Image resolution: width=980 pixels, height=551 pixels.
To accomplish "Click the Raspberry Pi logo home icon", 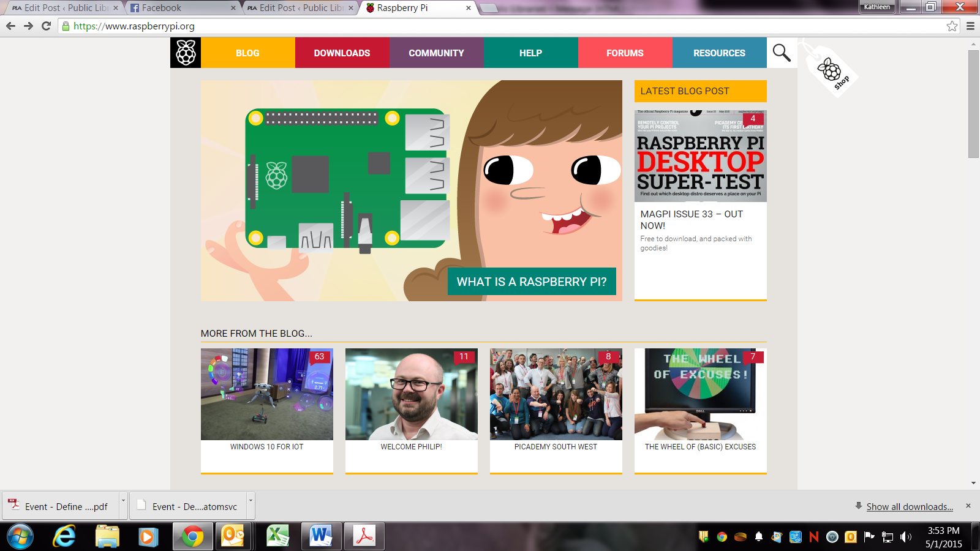I will click(186, 53).
